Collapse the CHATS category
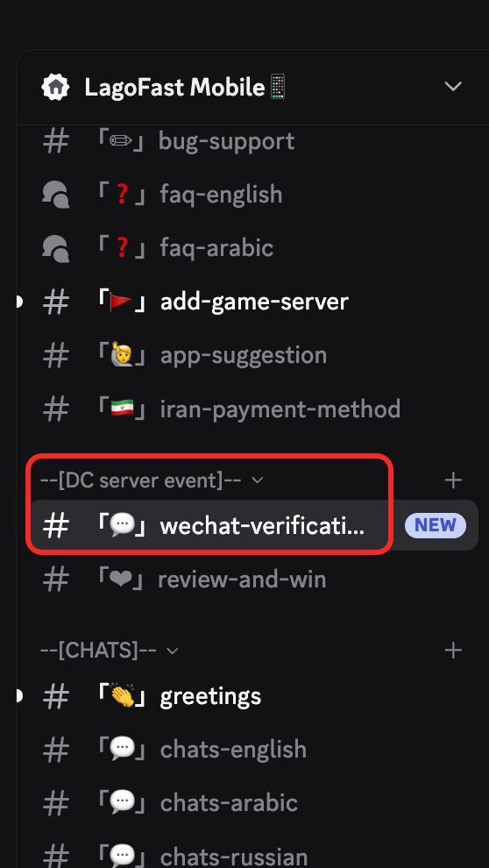Viewport: 489px width, 868px height. click(x=110, y=651)
